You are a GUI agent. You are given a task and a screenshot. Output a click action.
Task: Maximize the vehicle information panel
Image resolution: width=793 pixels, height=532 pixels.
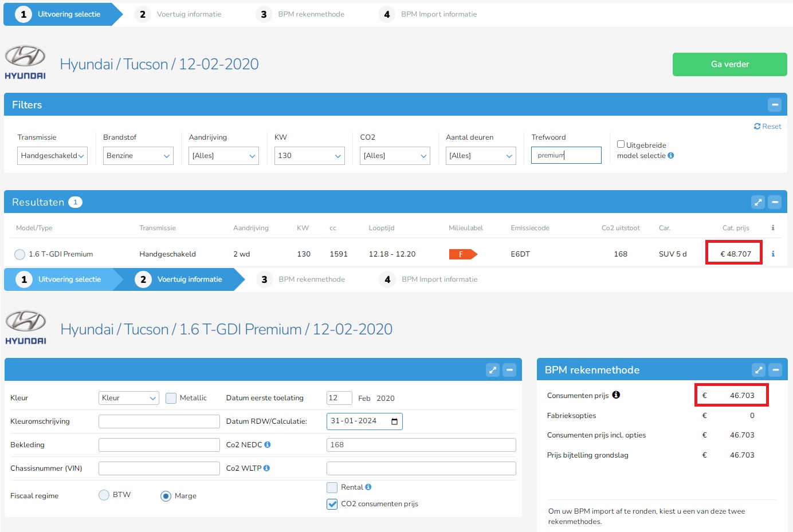[493, 370]
